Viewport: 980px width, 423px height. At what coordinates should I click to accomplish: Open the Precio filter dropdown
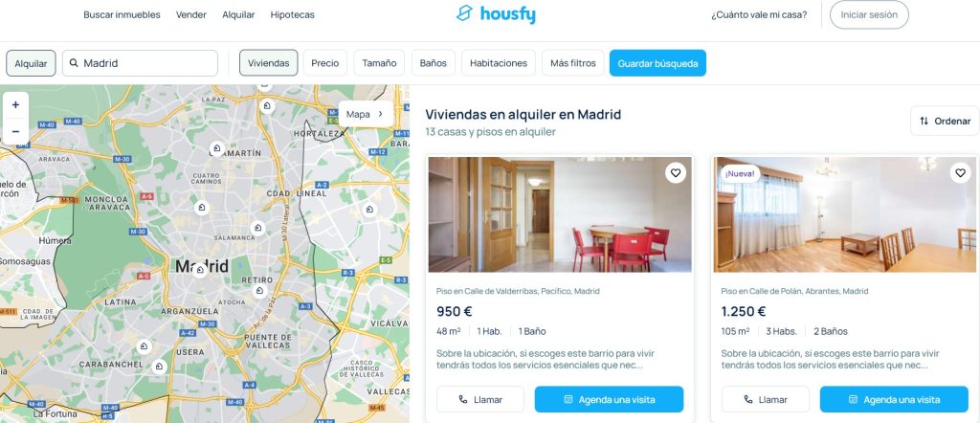(325, 63)
